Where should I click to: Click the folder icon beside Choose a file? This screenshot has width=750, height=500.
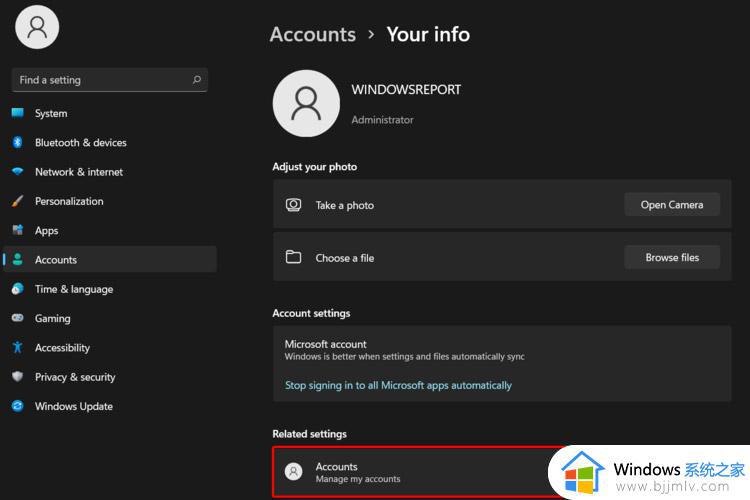click(293, 257)
